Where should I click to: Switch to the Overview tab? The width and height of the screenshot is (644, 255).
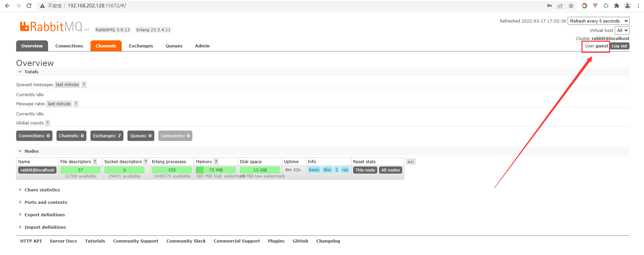pyautogui.click(x=32, y=46)
